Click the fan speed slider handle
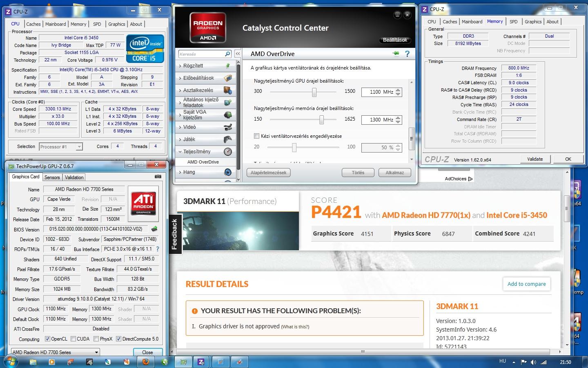This screenshot has height=368, width=588. (x=294, y=147)
